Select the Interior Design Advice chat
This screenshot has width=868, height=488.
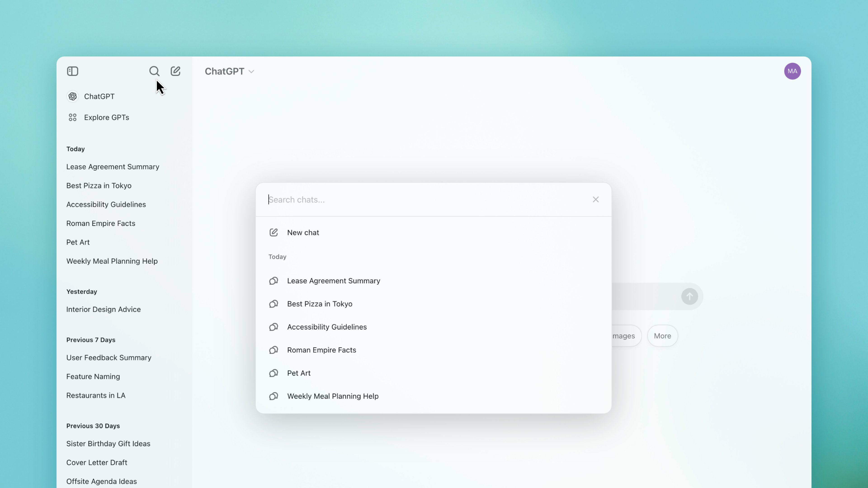coord(103,309)
